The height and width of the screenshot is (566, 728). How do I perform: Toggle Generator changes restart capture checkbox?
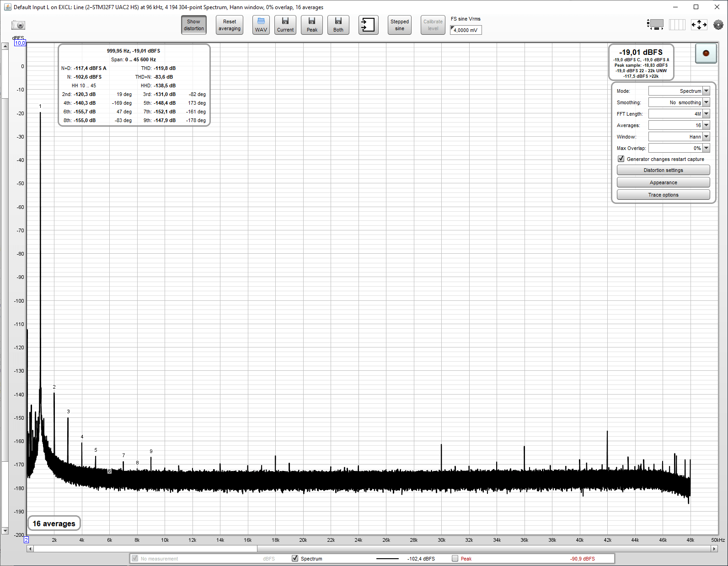click(621, 159)
